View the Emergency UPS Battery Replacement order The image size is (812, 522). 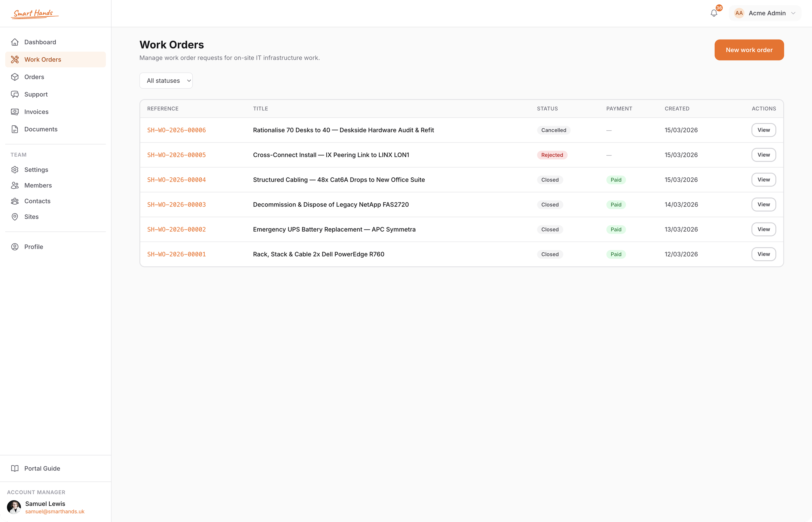click(763, 229)
